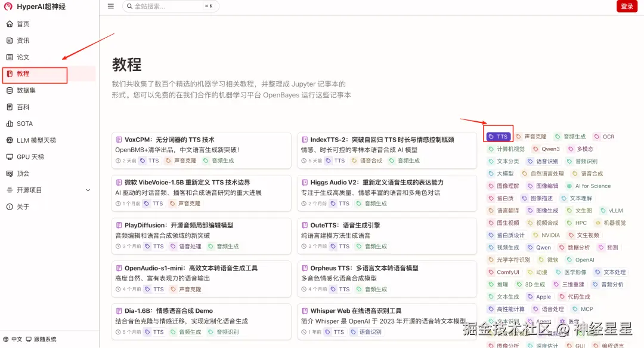Filter by OCR tag

(604, 137)
